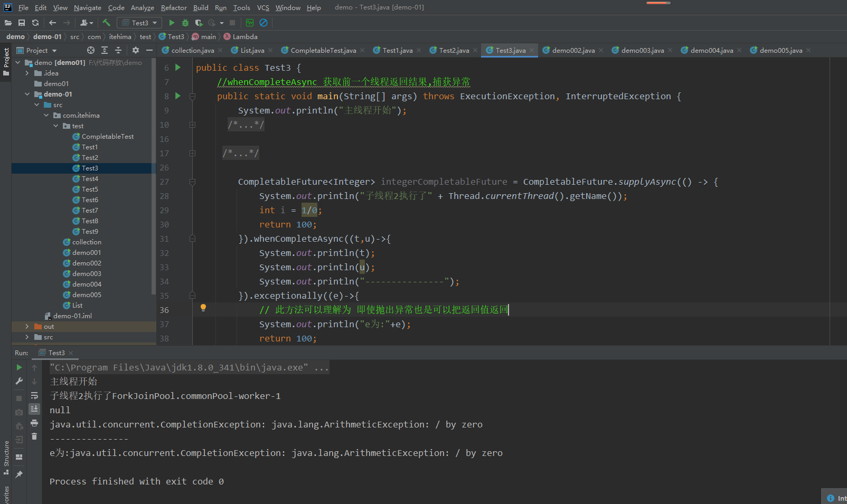Click the yellow lightbulb intention icon on line 36
The width and height of the screenshot is (847, 504).
[x=203, y=308]
